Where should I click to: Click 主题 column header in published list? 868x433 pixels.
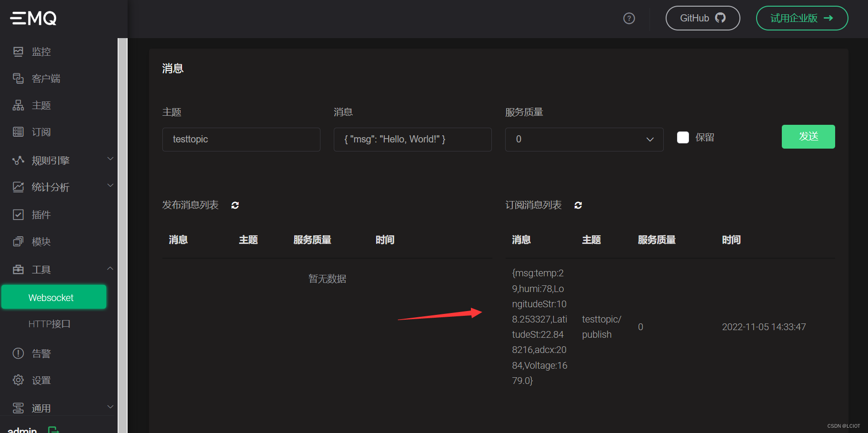(x=249, y=240)
